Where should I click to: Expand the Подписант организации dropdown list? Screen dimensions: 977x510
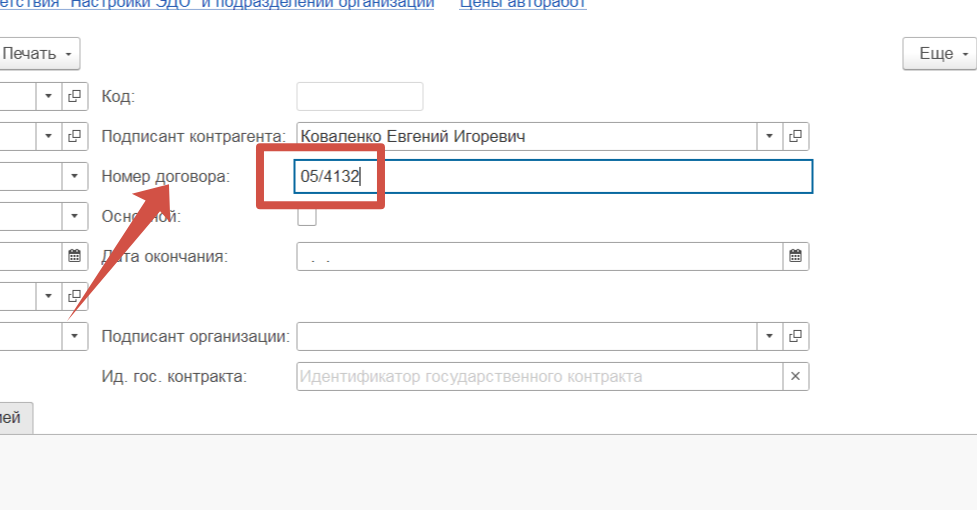769,336
